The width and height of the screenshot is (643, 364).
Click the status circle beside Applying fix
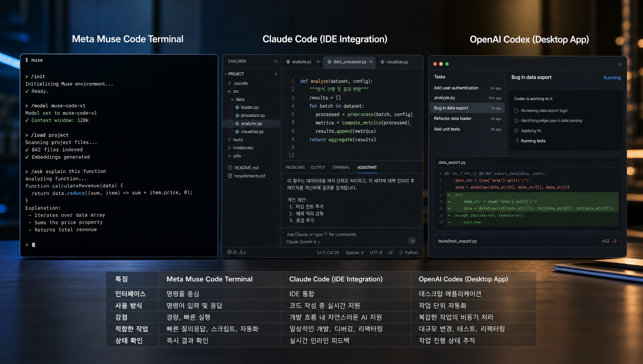[x=516, y=131]
